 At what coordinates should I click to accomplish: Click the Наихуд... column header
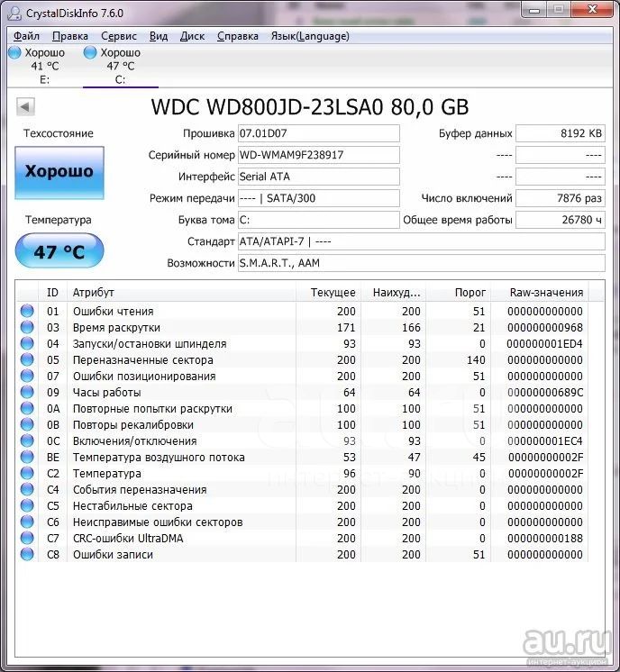point(393,292)
